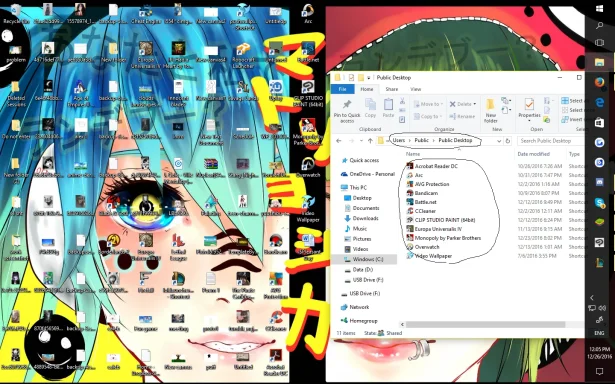
Task: Open the Move to dropdown
Action: tap(428, 104)
